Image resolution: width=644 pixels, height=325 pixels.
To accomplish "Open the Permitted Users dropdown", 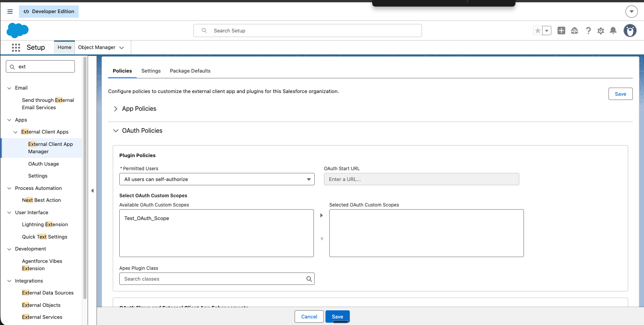I will [217, 179].
